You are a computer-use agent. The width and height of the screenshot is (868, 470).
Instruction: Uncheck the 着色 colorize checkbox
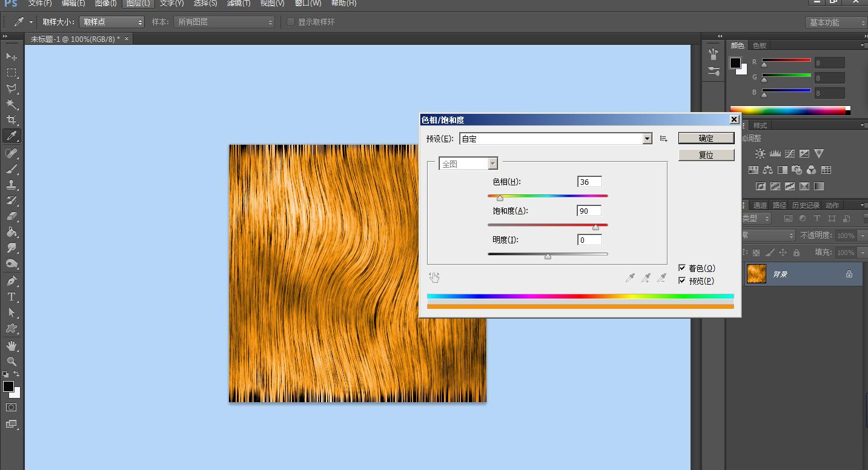[x=683, y=268]
